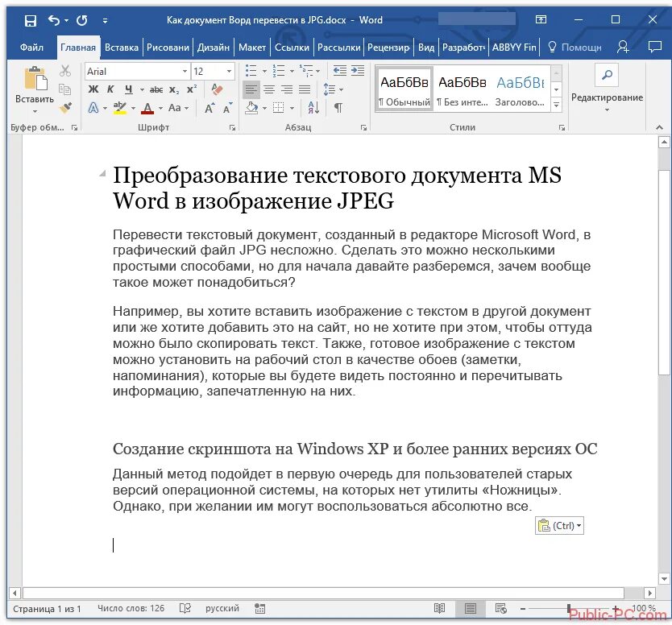The height and width of the screenshot is (625, 672).
Task: Increase paragraph indent
Action: (x=358, y=71)
